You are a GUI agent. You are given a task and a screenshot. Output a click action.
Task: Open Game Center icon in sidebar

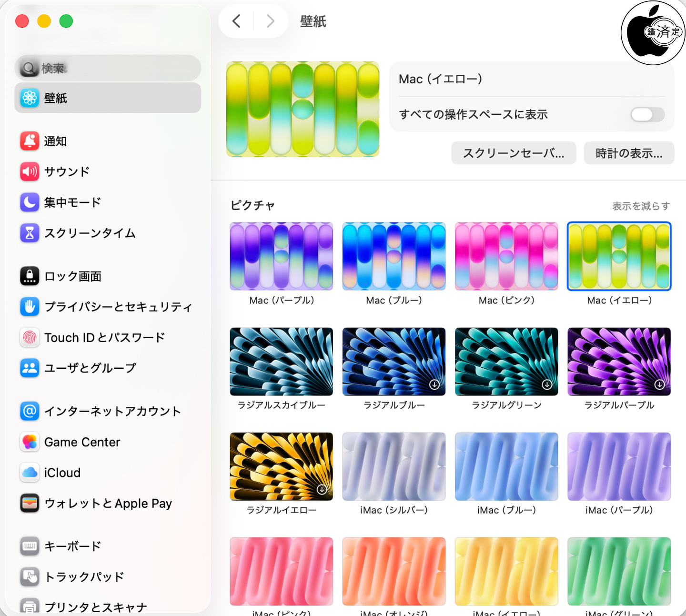pyautogui.click(x=30, y=442)
